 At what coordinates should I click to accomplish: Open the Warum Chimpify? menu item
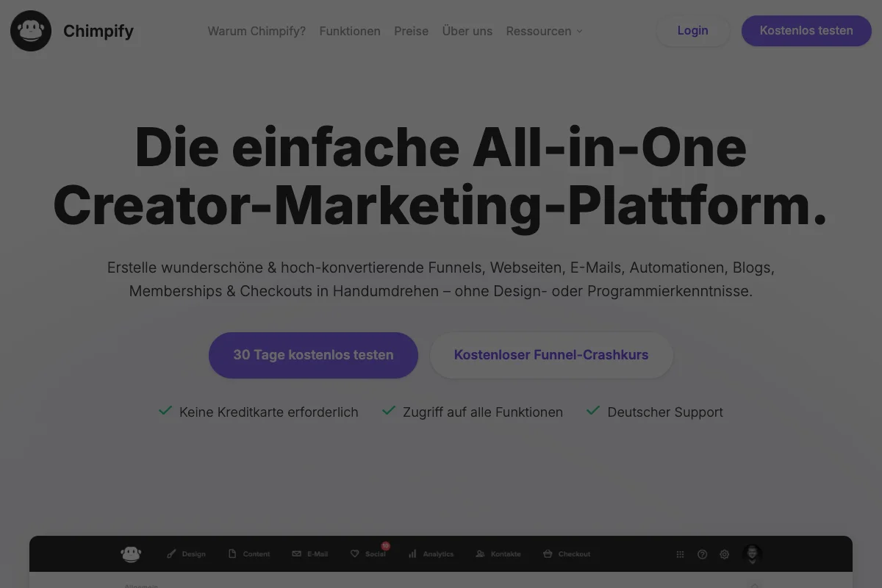[257, 31]
